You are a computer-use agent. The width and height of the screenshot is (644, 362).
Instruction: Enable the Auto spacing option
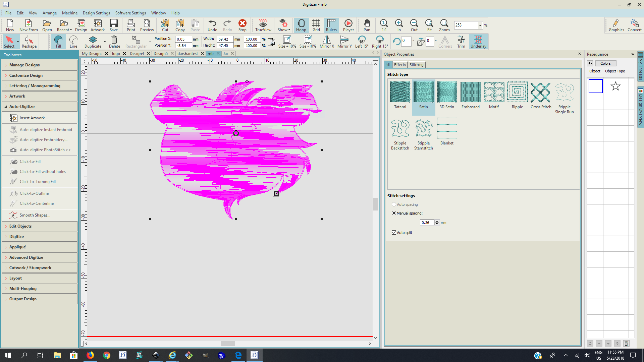click(394, 204)
